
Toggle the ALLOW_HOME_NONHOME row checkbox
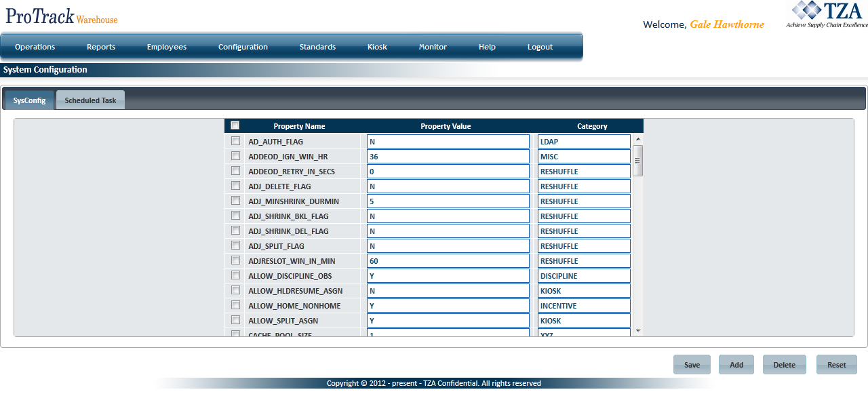(235, 305)
